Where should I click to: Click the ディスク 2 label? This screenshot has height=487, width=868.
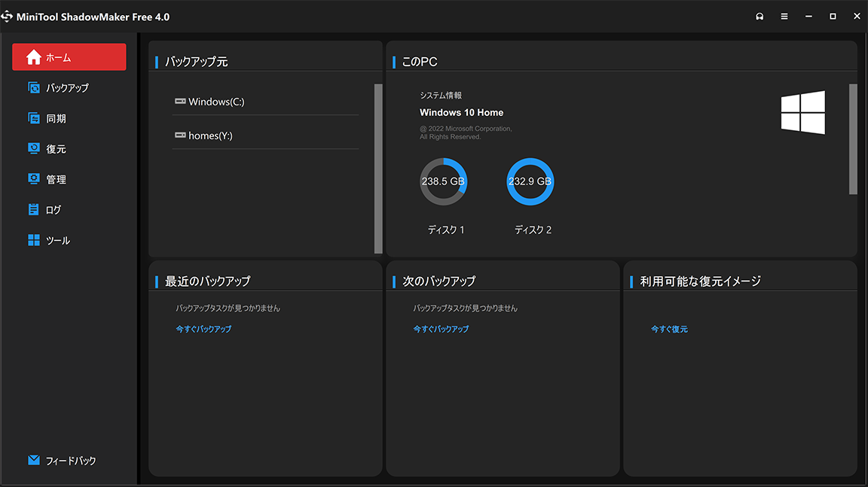[x=533, y=230]
